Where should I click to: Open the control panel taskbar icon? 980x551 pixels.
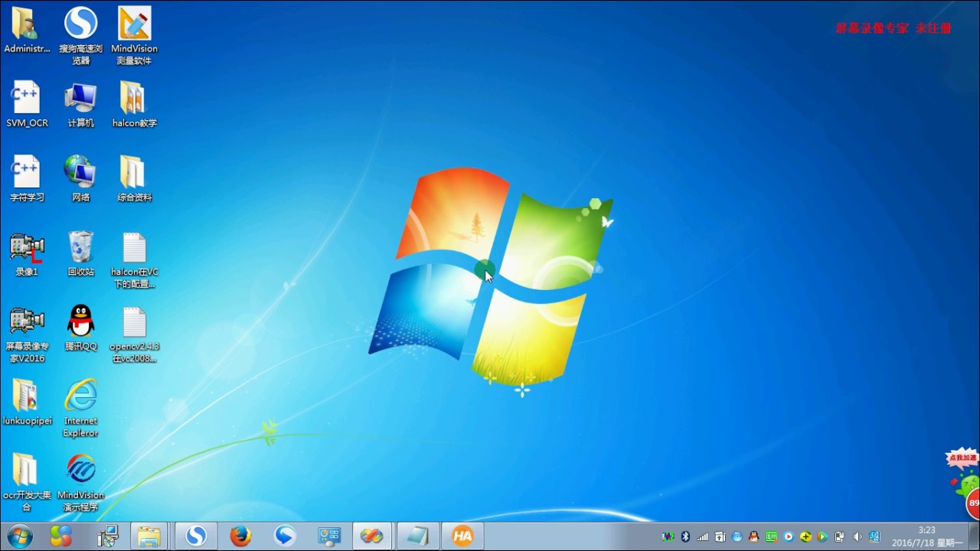(x=329, y=536)
